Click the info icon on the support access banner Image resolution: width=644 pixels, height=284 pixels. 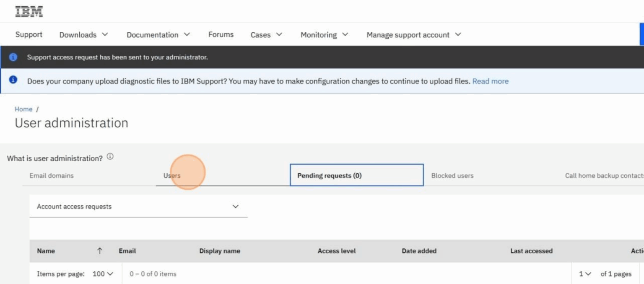(x=13, y=57)
